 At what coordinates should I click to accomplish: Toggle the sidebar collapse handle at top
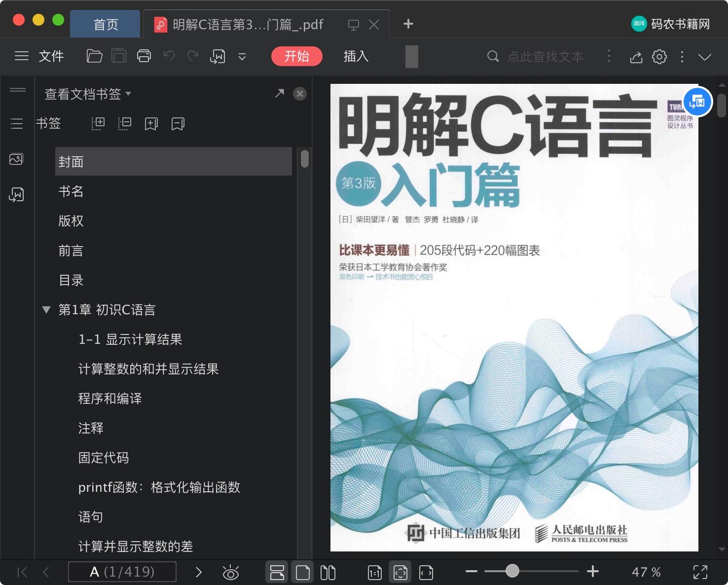(18, 90)
